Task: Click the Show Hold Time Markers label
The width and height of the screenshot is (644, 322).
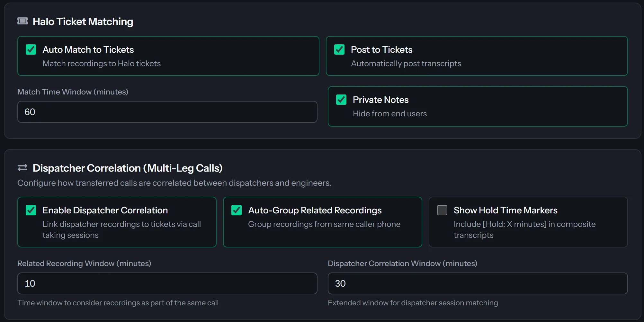Action: 505,210
